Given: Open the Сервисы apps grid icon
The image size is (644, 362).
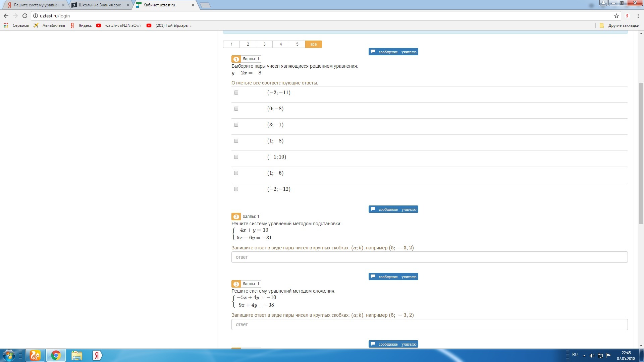Looking at the screenshot, I should click(6, 25).
